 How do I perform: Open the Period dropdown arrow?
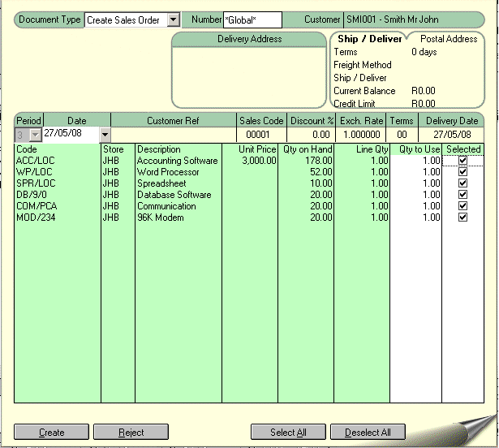(36, 135)
